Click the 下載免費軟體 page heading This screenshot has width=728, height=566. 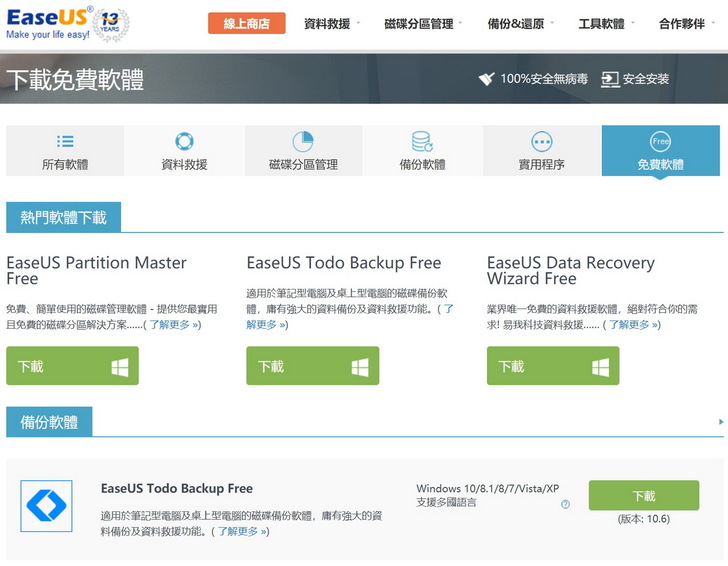coord(75,79)
